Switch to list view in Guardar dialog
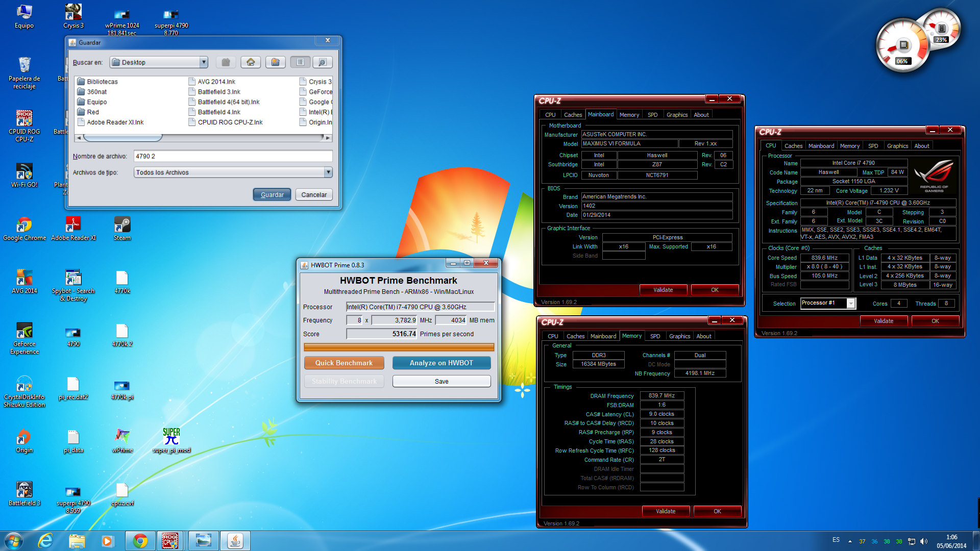980x551 pixels. point(300,62)
